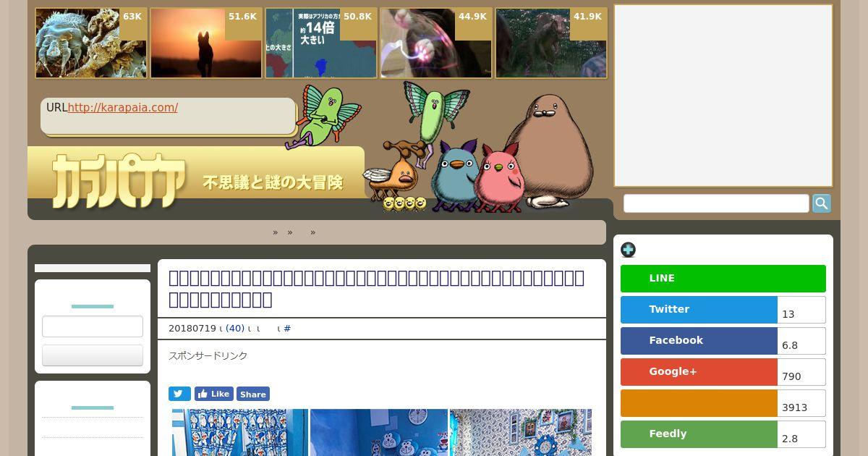
Task: Click the Google+ count 790
Action: point(801,372)
